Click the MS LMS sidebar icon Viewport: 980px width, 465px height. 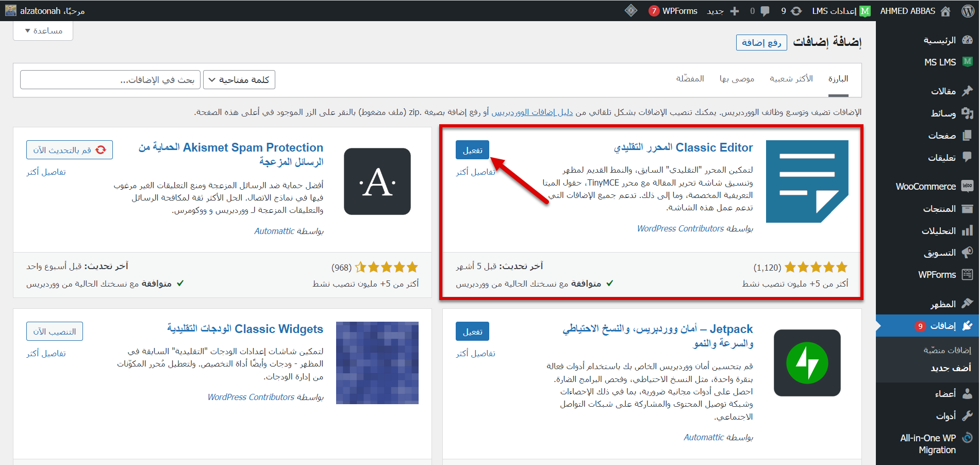(x=968, y=62)
